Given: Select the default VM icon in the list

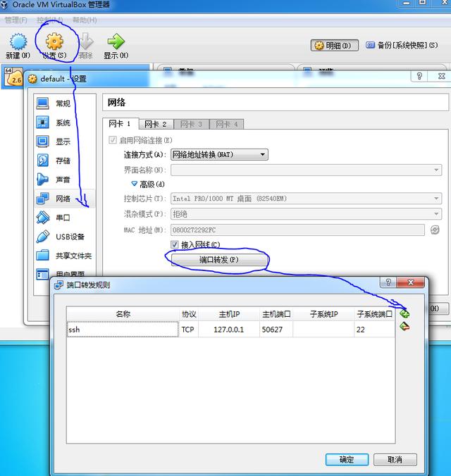Looking at the screenshot, I should click(x=13, y=77).
